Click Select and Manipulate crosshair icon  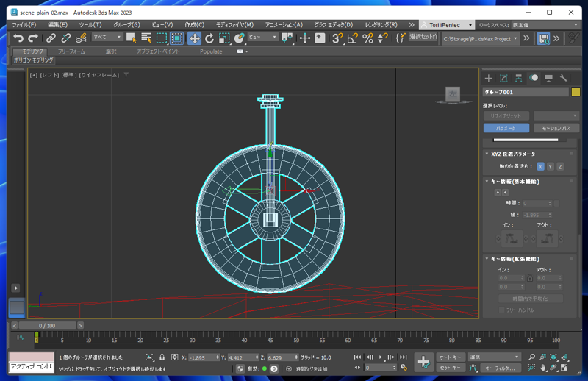coord(305,38)
